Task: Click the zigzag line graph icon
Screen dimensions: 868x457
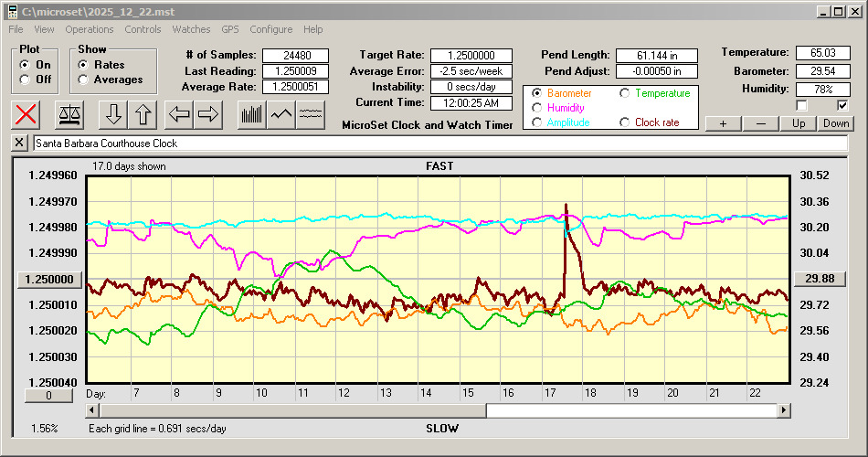Action: point(281,114)
